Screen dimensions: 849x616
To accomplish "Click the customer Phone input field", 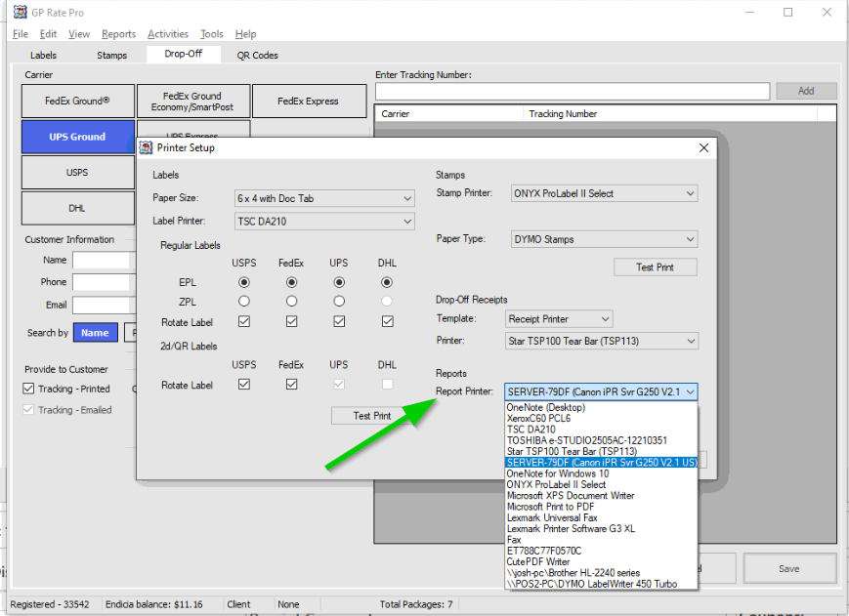I will (104, 282).
